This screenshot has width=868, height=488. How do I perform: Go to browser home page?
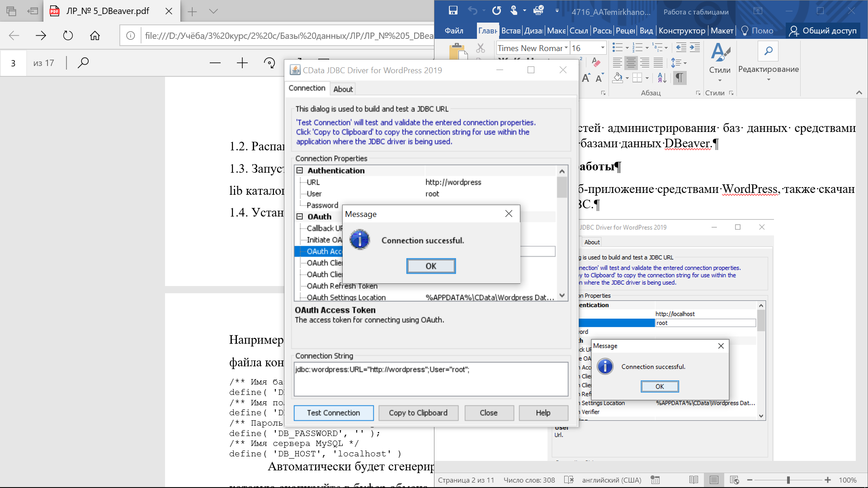94,35
